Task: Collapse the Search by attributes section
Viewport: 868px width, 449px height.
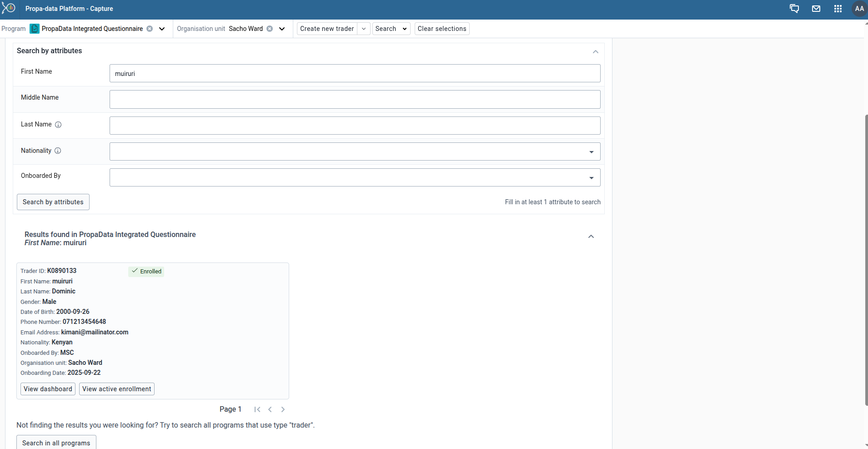Action: 595,51
